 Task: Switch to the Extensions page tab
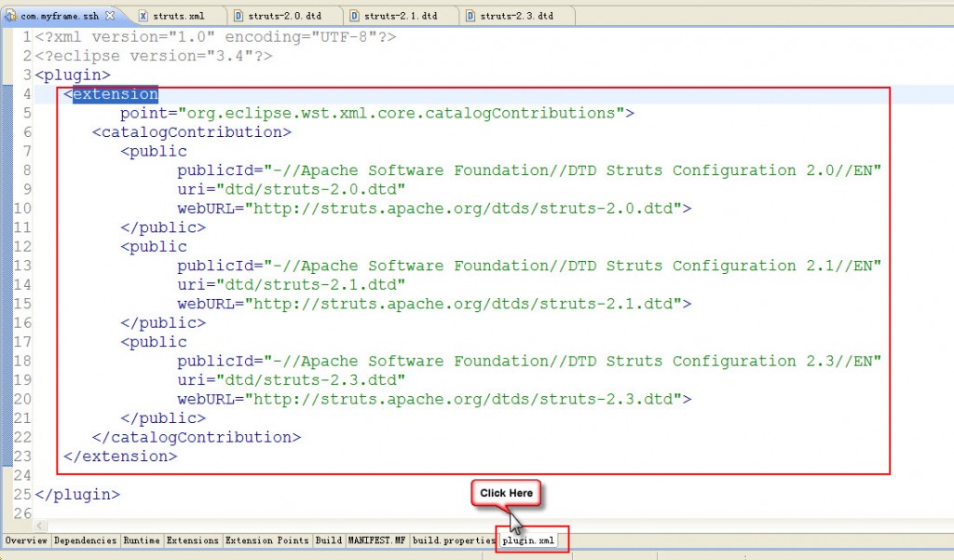point(192,540)
